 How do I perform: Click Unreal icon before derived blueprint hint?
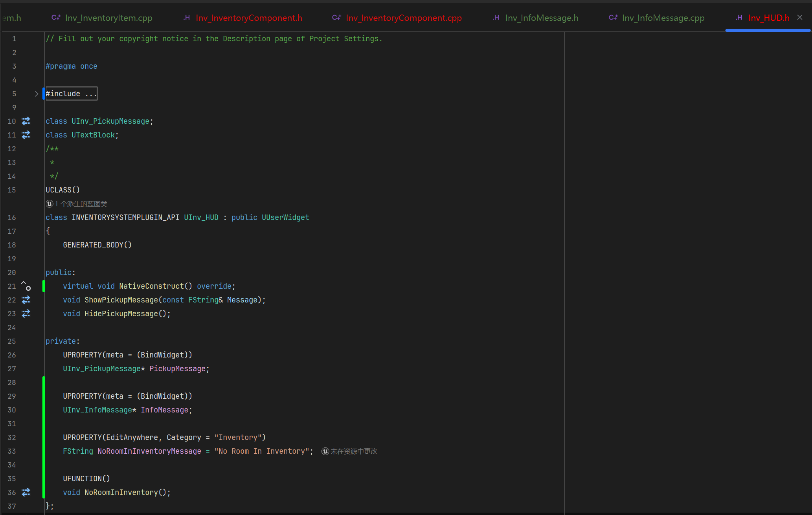tap(50, 204)
